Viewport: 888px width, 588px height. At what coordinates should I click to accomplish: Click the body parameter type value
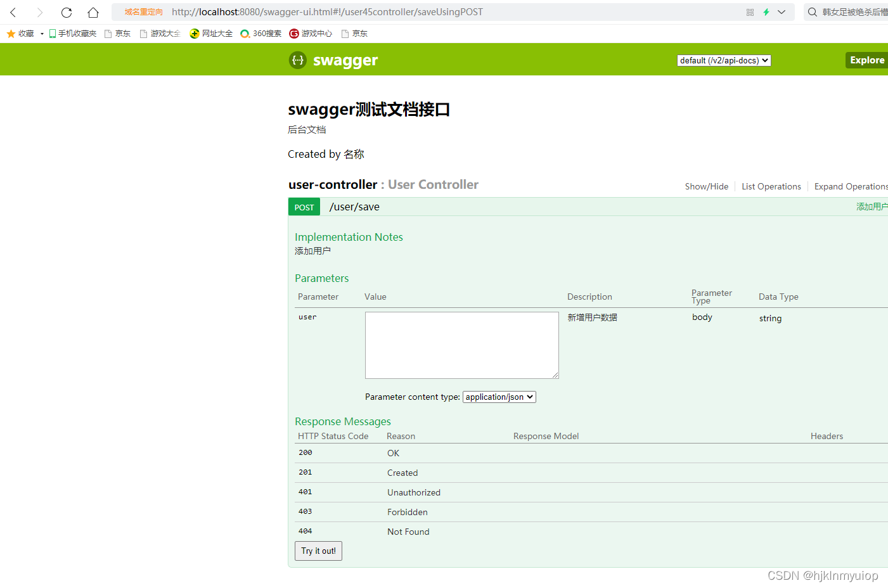(702, 317)
